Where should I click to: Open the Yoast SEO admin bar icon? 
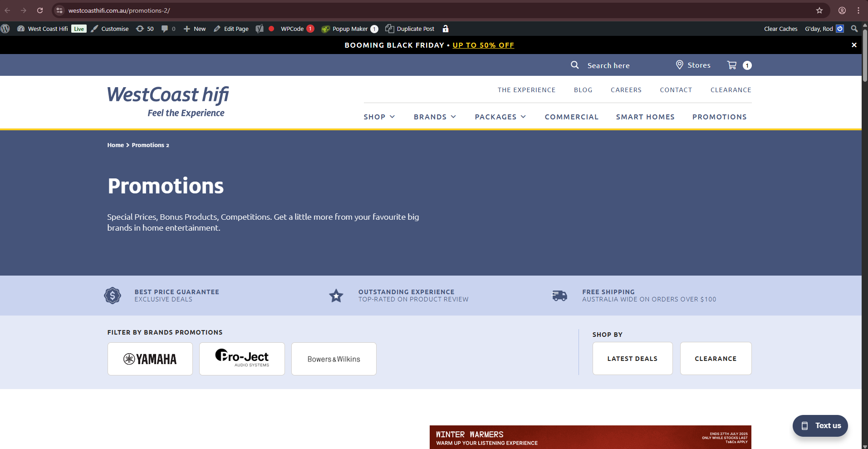pyautogui.click(x=260, y=29)
